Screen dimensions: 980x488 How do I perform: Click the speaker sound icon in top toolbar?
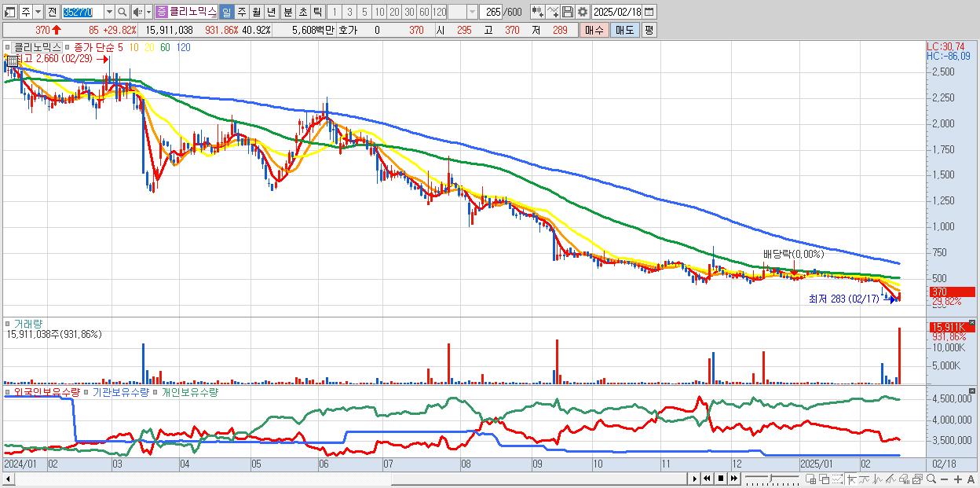137,12
